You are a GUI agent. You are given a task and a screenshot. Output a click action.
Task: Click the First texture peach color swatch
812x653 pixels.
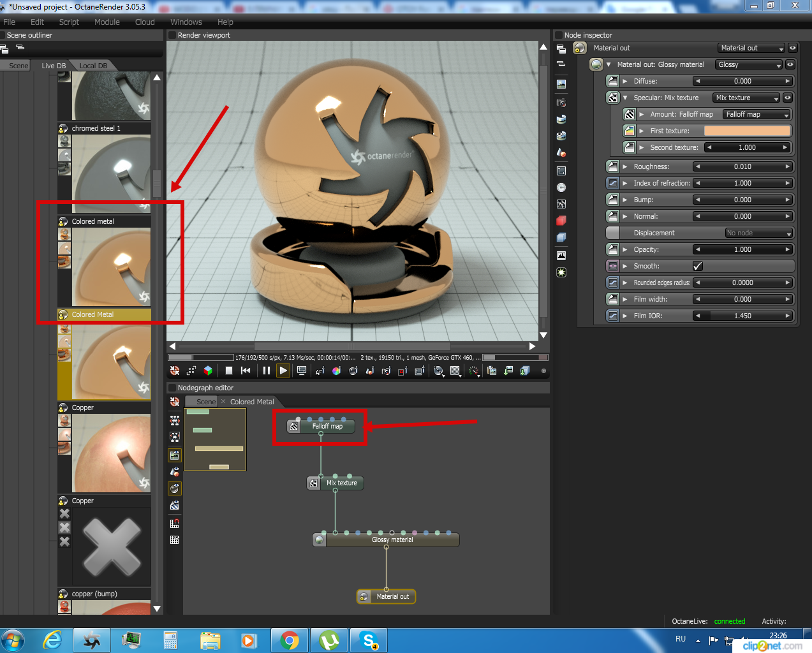747,131
